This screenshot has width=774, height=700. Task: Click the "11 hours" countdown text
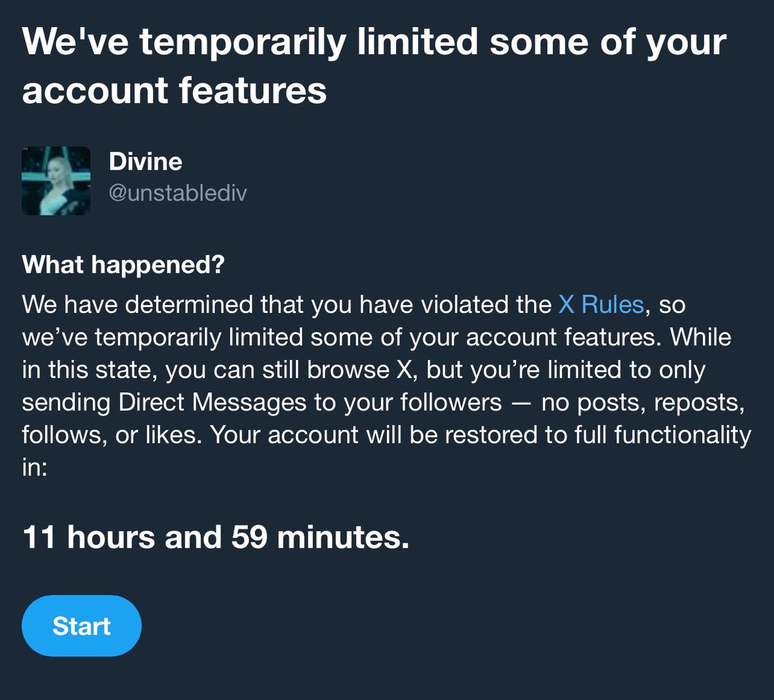(89, 537)
